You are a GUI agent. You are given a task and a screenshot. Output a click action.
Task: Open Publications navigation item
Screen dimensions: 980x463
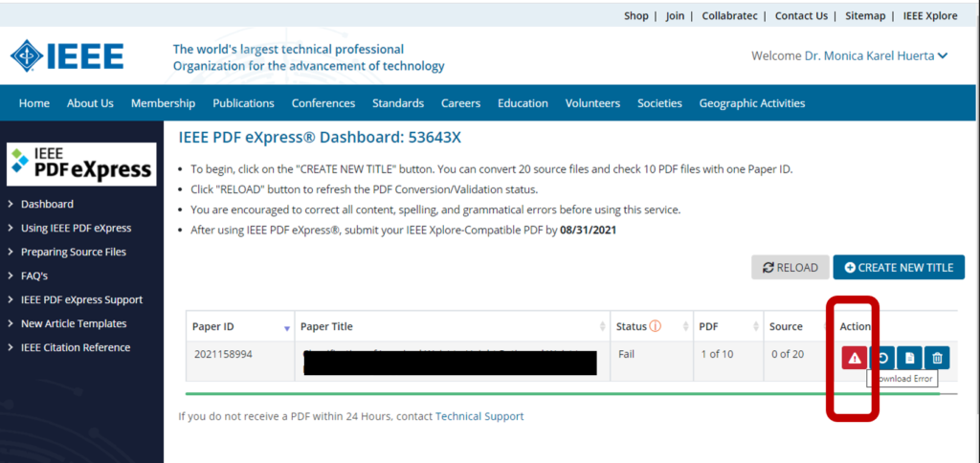click(244, 103)
